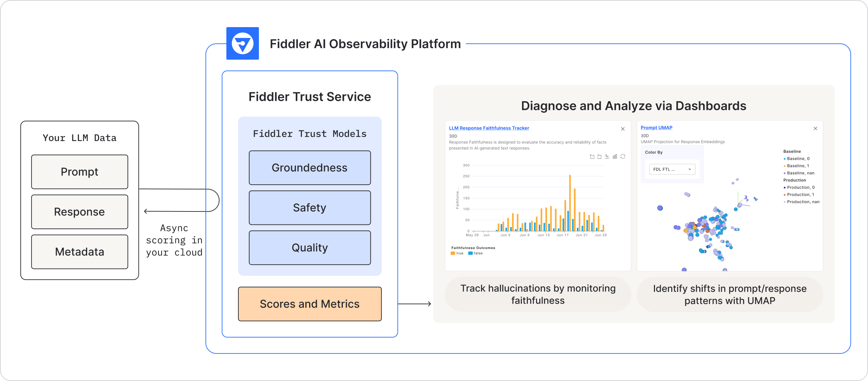Viewport: 868px width, 381px height.
Task: Click 'Identify shifts in prompt/response patterns' caption
Action: tap(730, 295)
